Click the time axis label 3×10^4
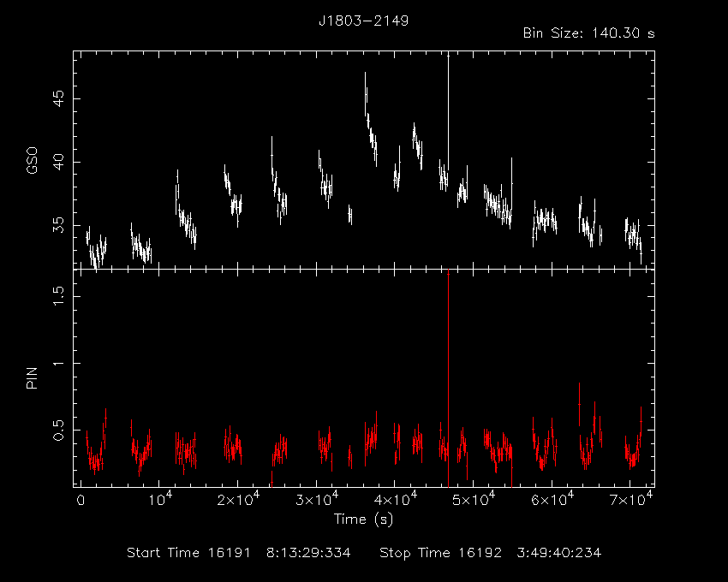 pyautogui.click(x=317, y=499)
